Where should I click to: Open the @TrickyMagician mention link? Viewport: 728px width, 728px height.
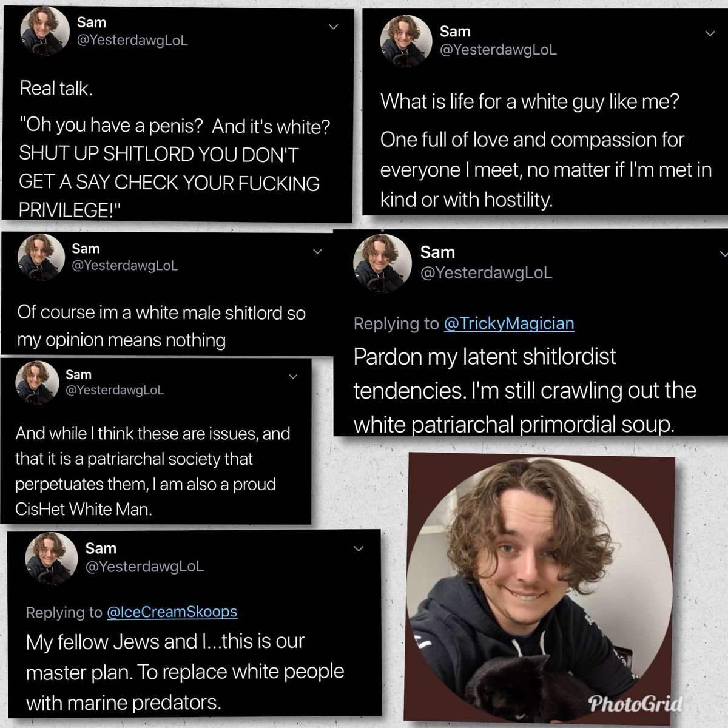(x=508, y=323)
